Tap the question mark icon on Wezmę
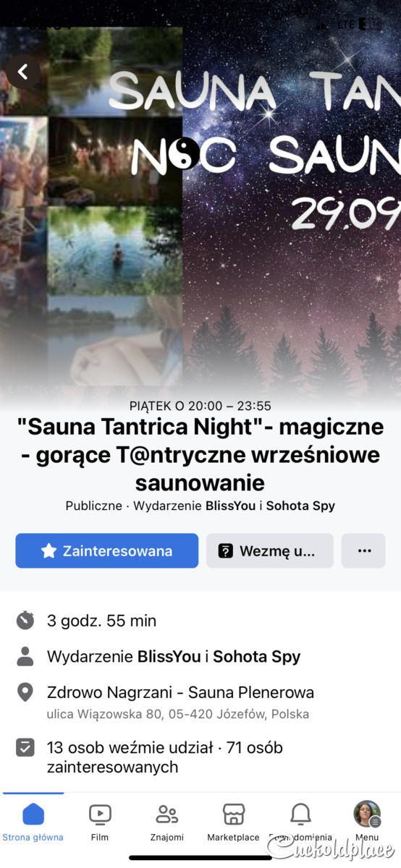Screen dimensions: 401x868 (226, 551)
